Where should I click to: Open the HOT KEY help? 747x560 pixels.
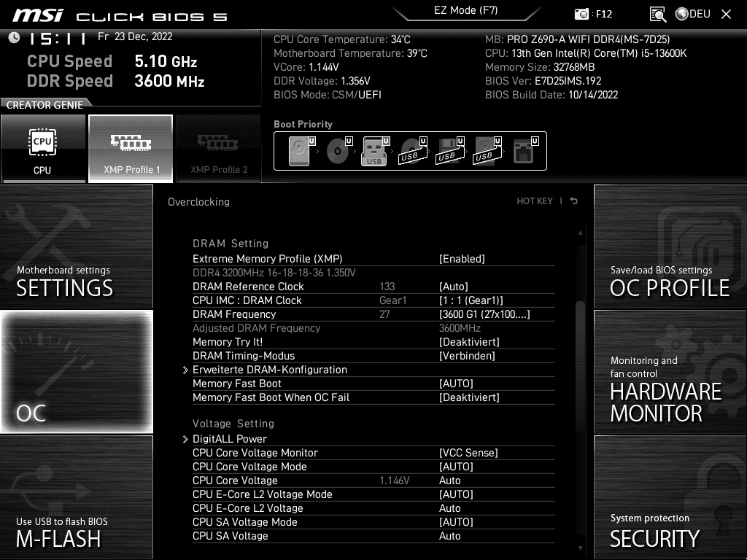point(535,201)
